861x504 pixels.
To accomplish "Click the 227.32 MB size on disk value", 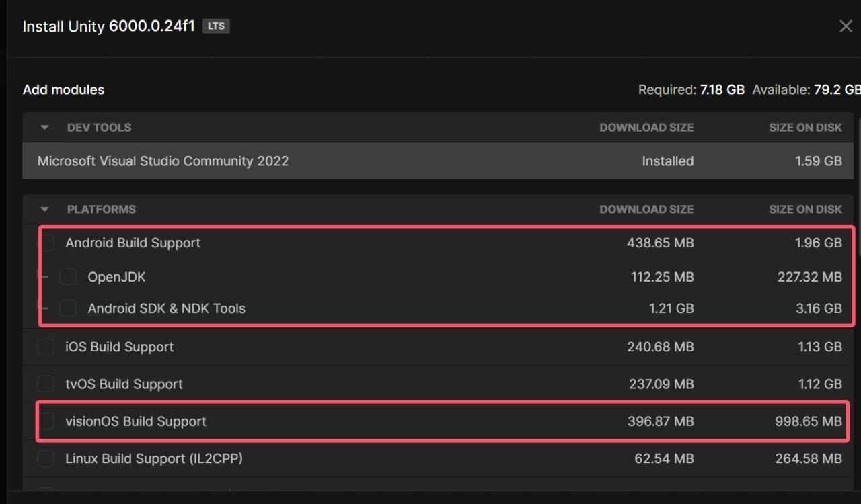I will point(810,277).
